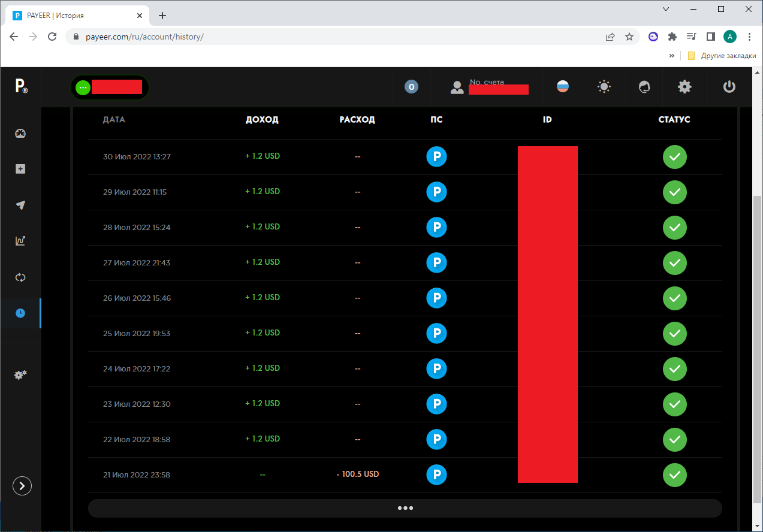This screenshot has height=532, width=763.
Task: Click the РАСХОД column header
Action: pyautogui.click(x=357, y=120)
